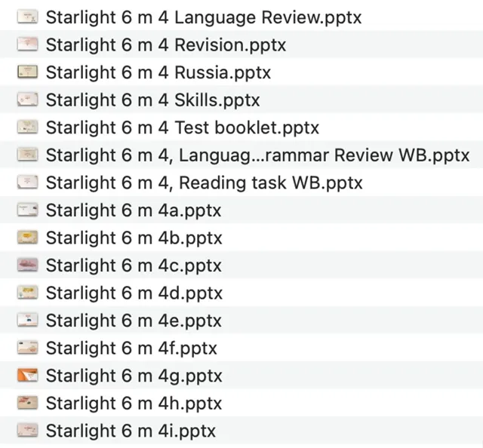This screenshot has height=448, width=483.
Task: Select the Starlight 6 m 4e.pptx file icon
Action: click(28, 321)
